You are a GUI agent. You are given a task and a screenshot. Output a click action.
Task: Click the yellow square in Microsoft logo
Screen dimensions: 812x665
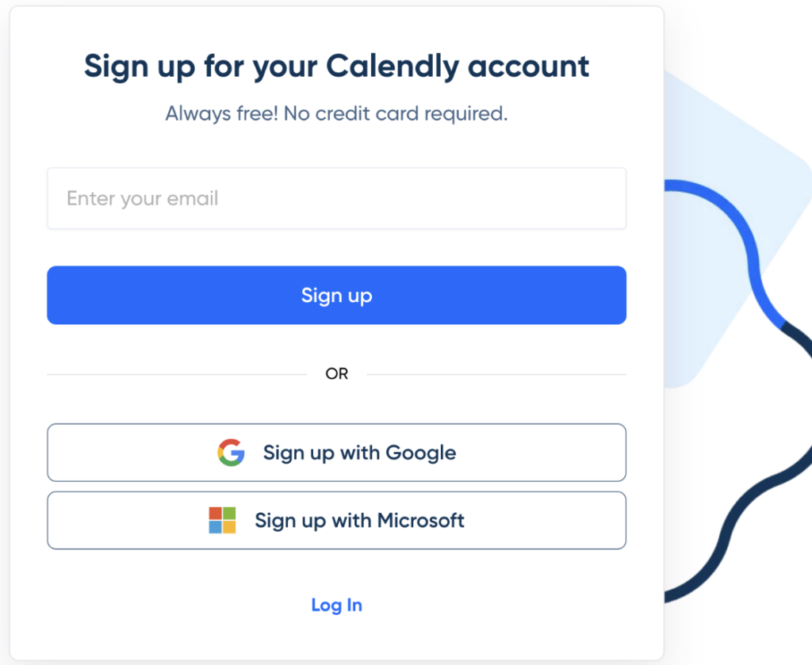[x=229, y=527]
